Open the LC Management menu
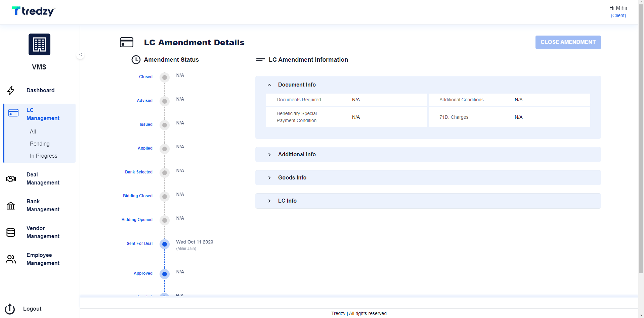The height and width of the screenshot is (318, 644). [x=43, y=114]
